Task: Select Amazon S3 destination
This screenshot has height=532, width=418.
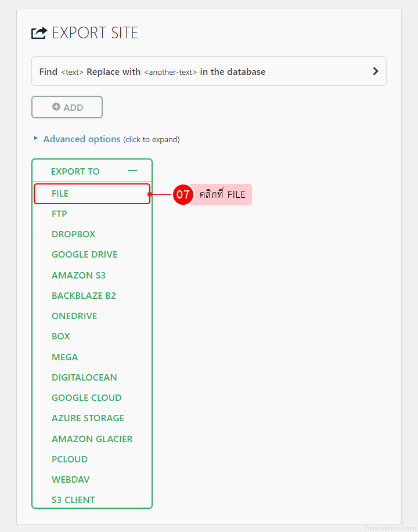Action: tap(78, 275)
